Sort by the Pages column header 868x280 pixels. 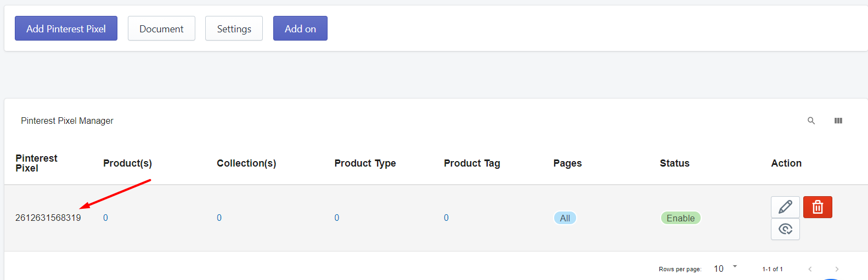pos(567,163)
